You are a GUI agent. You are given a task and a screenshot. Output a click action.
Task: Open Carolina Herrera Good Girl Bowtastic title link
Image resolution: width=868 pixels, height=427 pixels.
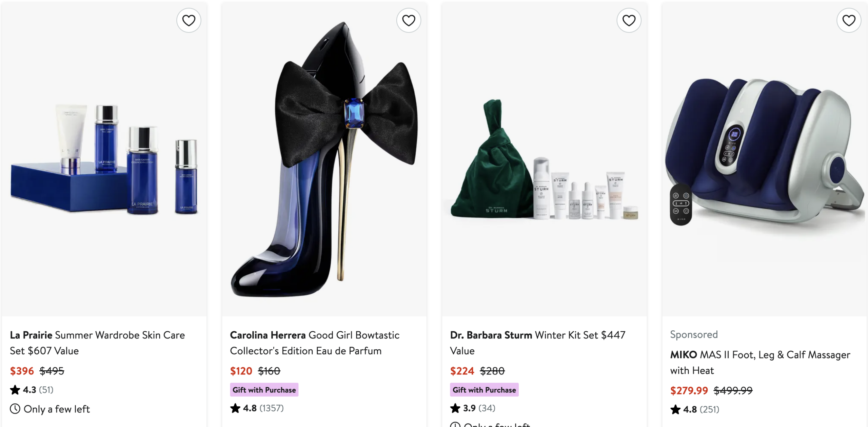(314, 343)
